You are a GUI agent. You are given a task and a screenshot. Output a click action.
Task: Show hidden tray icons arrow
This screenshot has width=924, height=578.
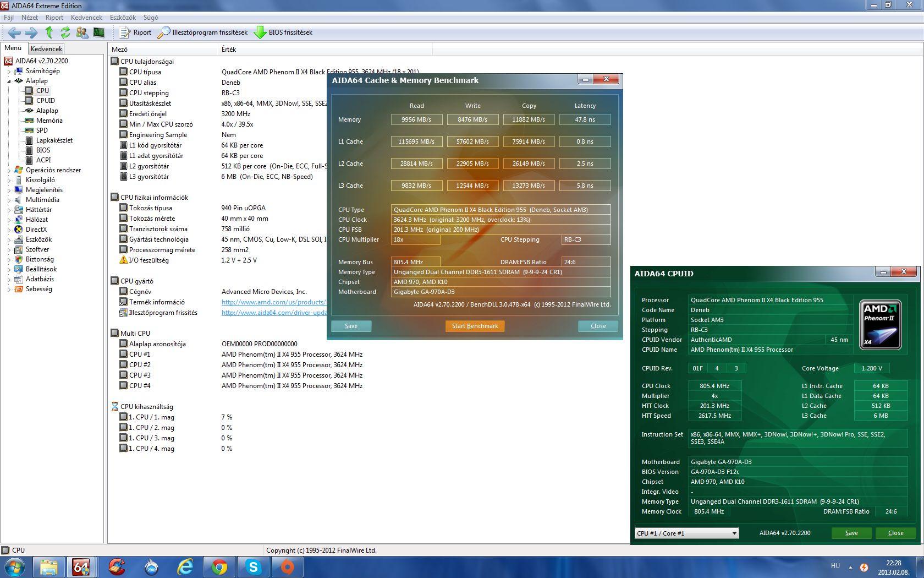850,567
